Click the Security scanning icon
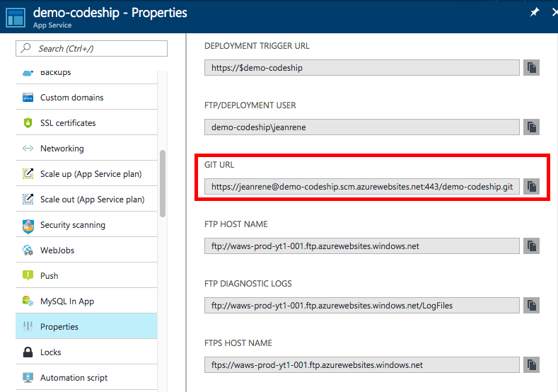 (x=28, y=226)
